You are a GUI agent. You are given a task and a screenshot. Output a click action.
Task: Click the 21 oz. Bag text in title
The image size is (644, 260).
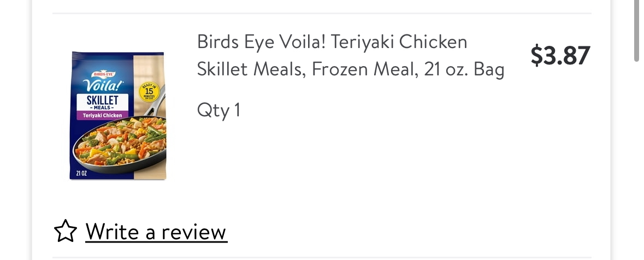click(x=464, y=69)
